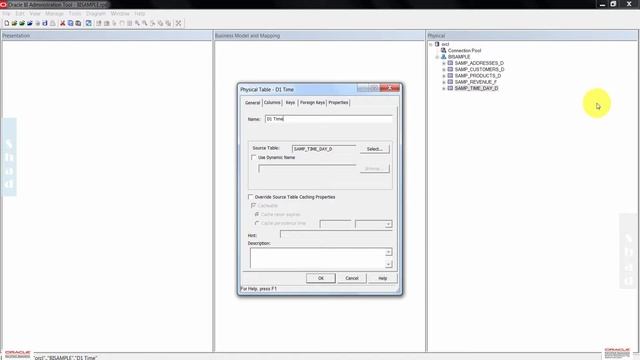Click the SAMP_PRODUCTS_D table icon
Screen dimensions: 640x360
(x=450, y=76)
